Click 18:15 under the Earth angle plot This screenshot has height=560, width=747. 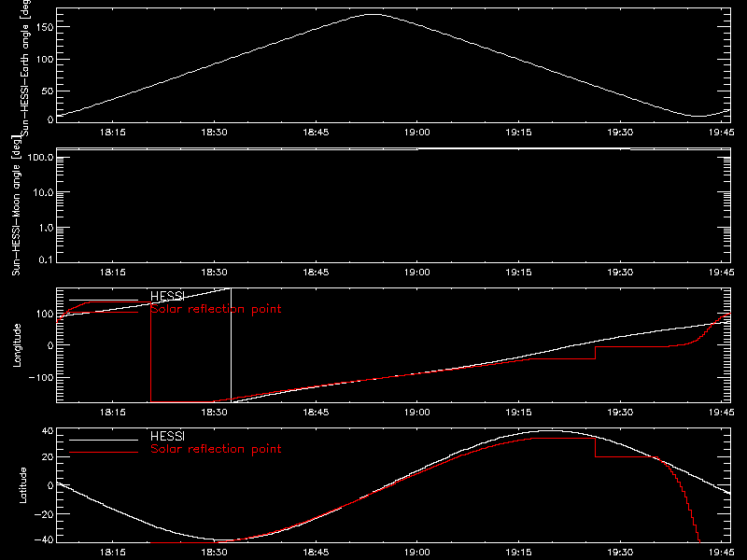(x=113, y=133)
